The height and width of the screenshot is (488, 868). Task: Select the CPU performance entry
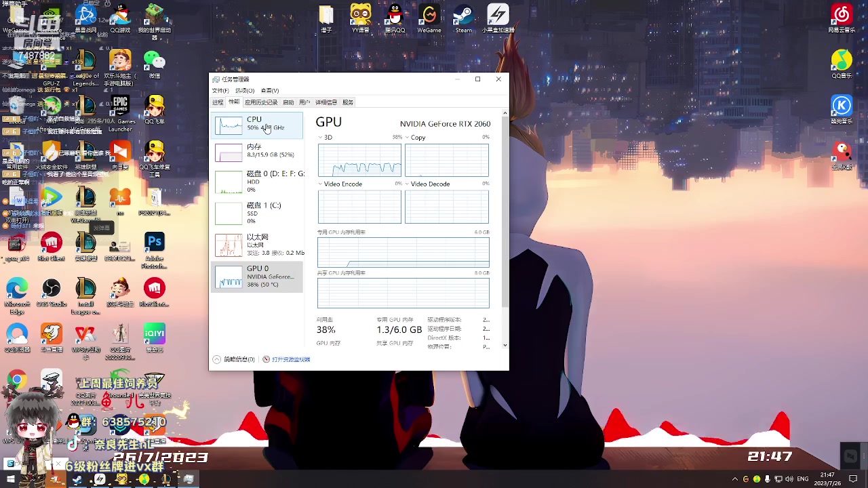(258, 125)
